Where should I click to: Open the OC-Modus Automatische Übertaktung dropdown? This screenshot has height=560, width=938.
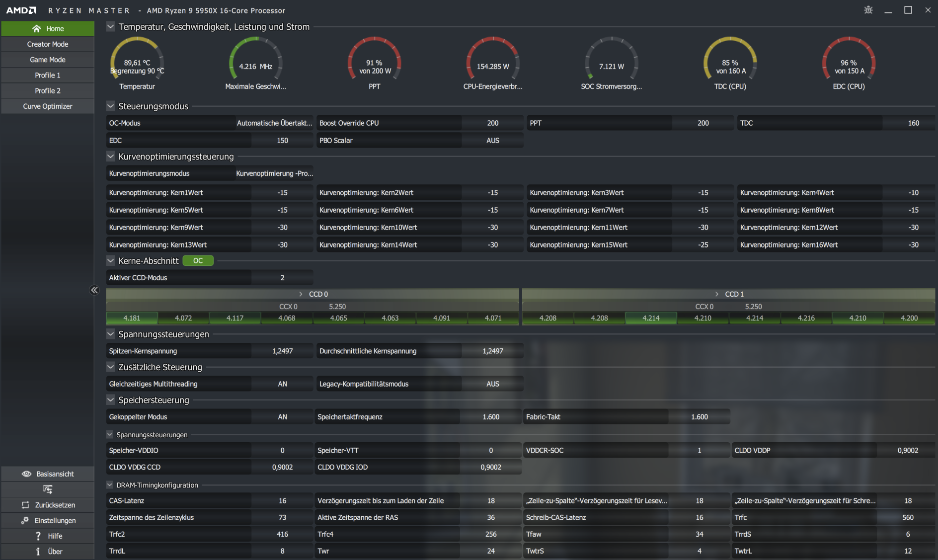pyautogui.click(x=274, y=123)
